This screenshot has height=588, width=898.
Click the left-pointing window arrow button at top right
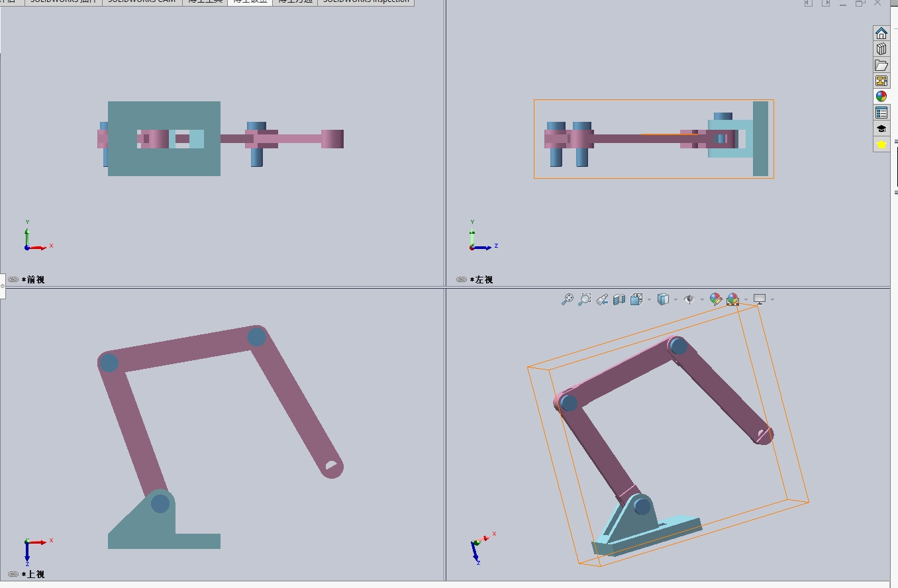(809, 3)
